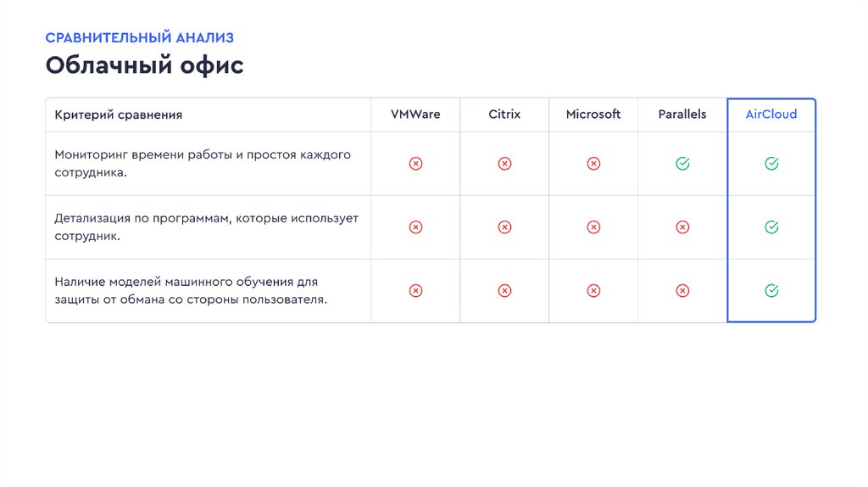Click the Parallels red cross for program detail row

click(x=682, y=227)
